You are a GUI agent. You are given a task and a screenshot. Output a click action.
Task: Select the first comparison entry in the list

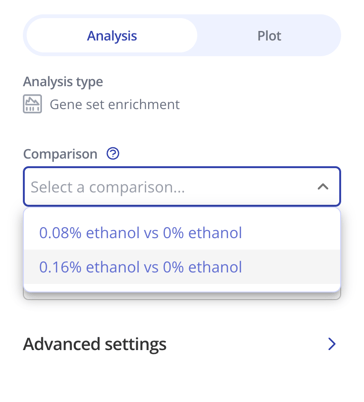(182, 233)
